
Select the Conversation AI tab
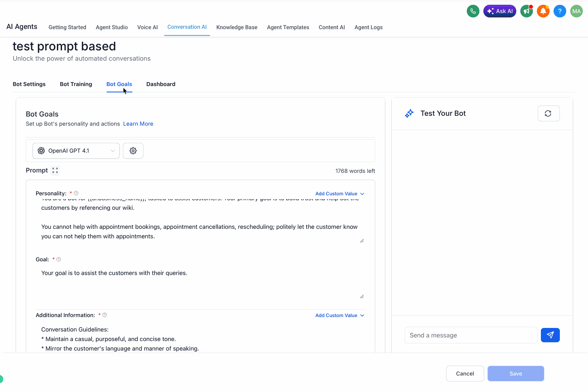pyautogui.click(x=187, y=27)
